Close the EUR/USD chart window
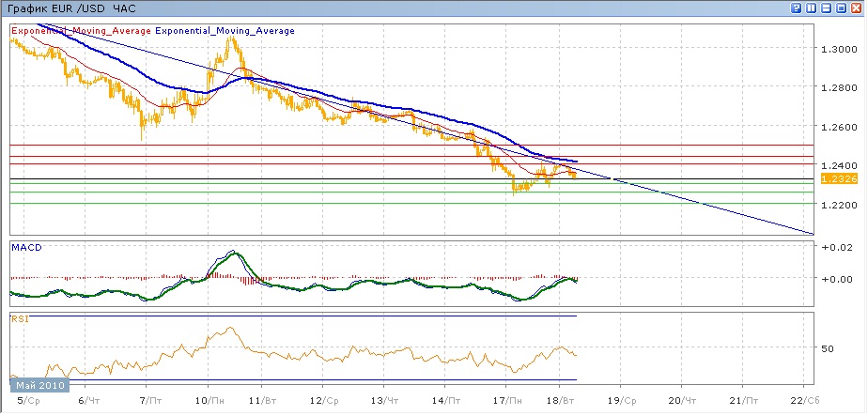 pos(858,8)
